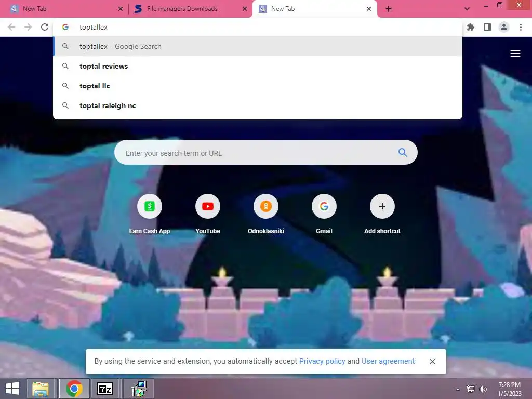Open the profile avatar icon
This screenshot has width=532, height=399.
(x=504, y=27)
